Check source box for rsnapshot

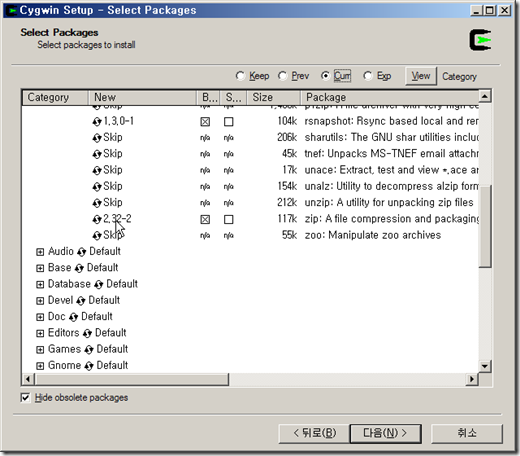point(229,122)
